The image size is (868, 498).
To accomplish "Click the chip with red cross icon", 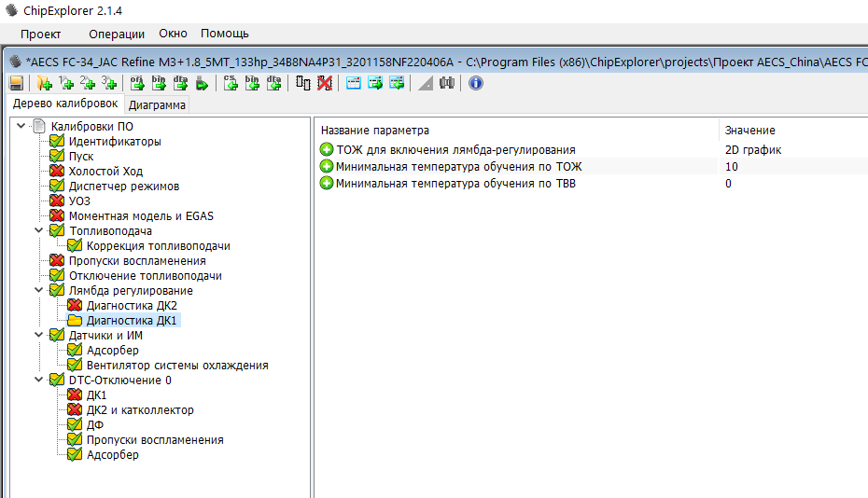I will click(x=324, y=83).
